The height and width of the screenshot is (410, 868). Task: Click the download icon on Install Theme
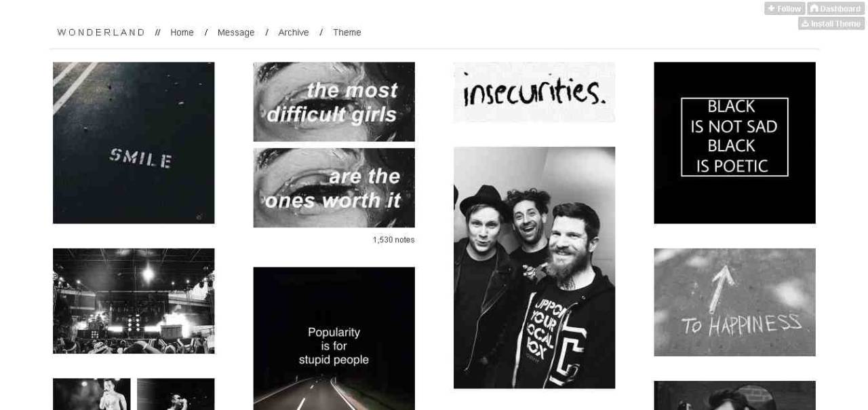pyautogui.click(x=805, y=23)
